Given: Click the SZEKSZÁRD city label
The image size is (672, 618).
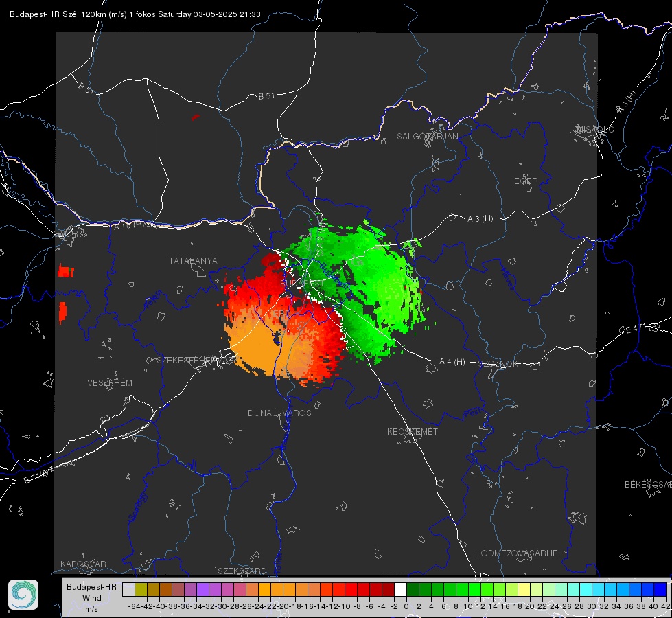Looking at the screenshot, I should pyautogui.click(x=242, y=571).
